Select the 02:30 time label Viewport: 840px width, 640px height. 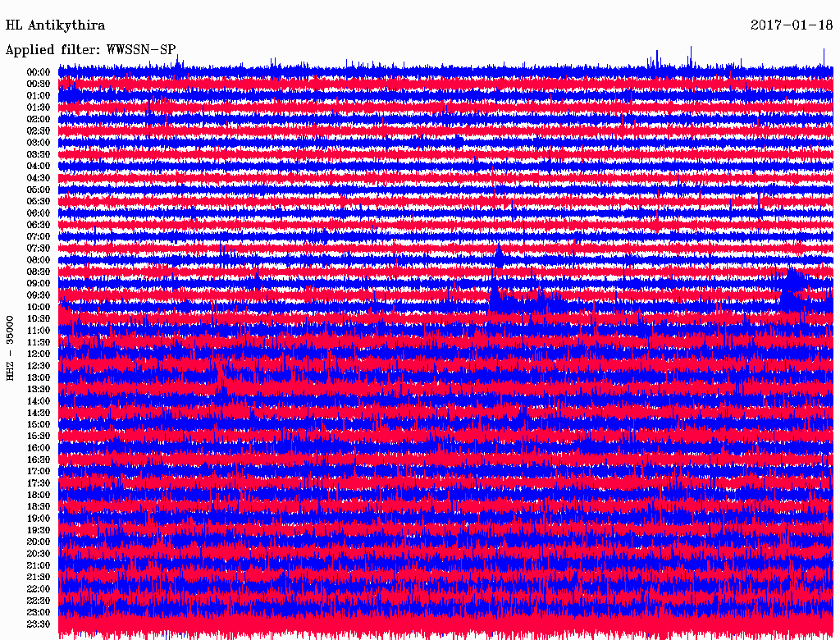(39, 130)
